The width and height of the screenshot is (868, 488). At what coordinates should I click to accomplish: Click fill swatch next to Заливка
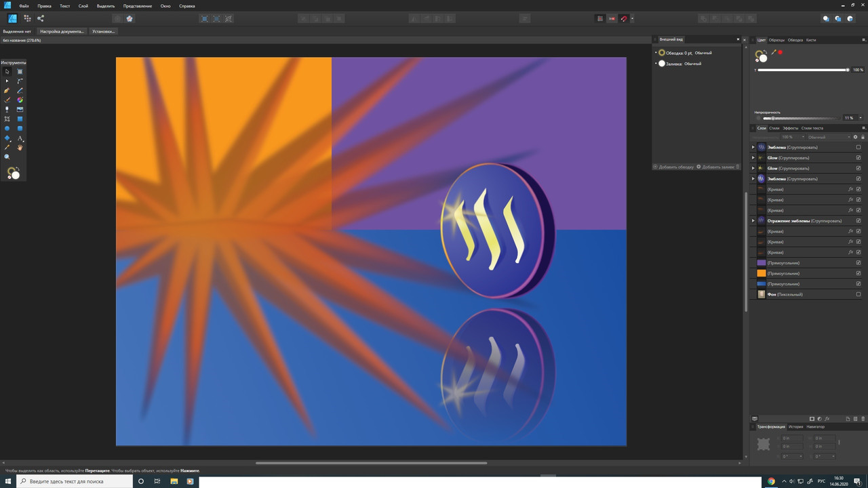coord(661,64)
